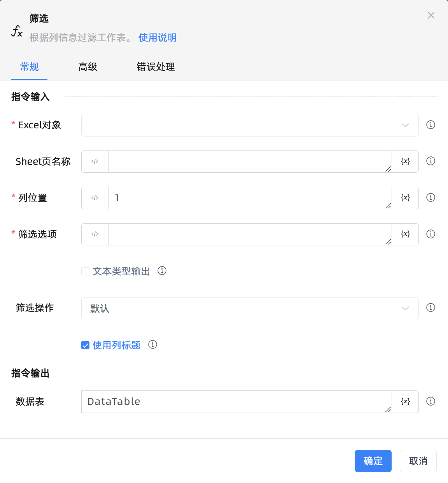Screen dimensions: 448x483
Task: Click the code editor icon beside 列位置
Action: [94, 198]
